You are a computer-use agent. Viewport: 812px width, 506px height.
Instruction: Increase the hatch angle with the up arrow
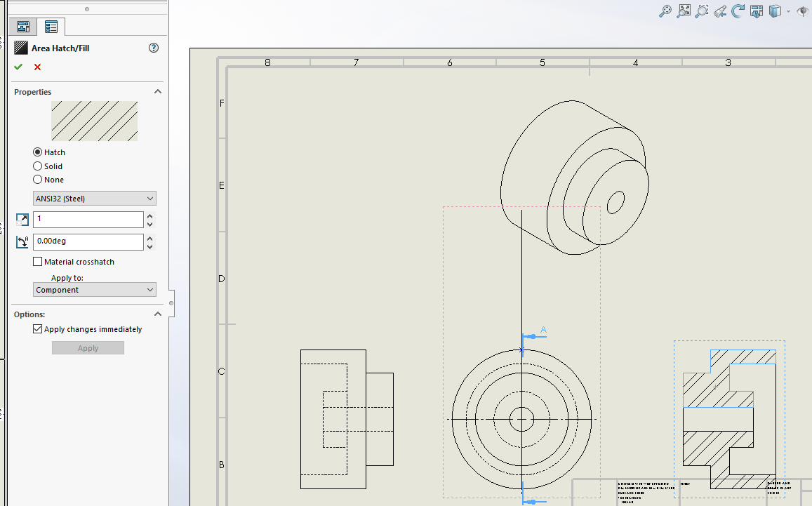[x=149, y=238]
